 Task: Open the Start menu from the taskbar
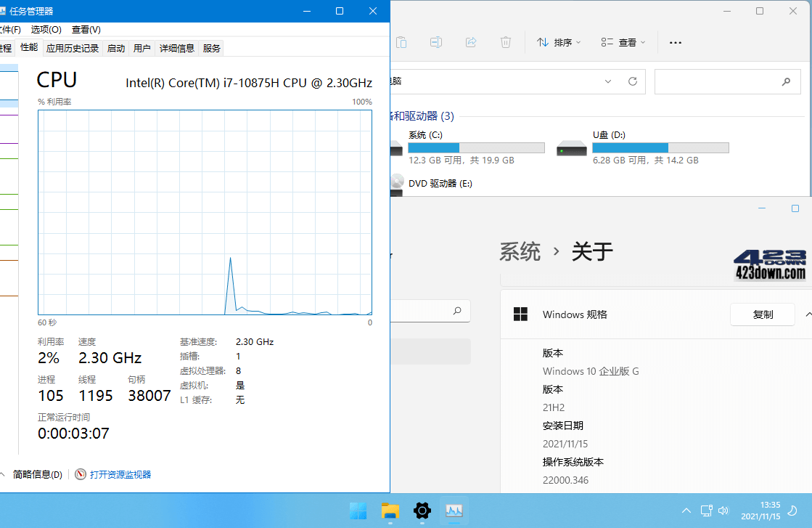point(358,511)
